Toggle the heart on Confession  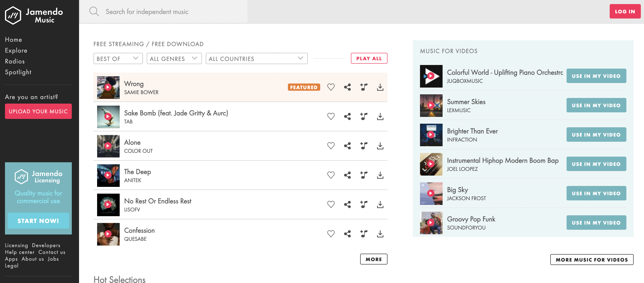(331, 234)
